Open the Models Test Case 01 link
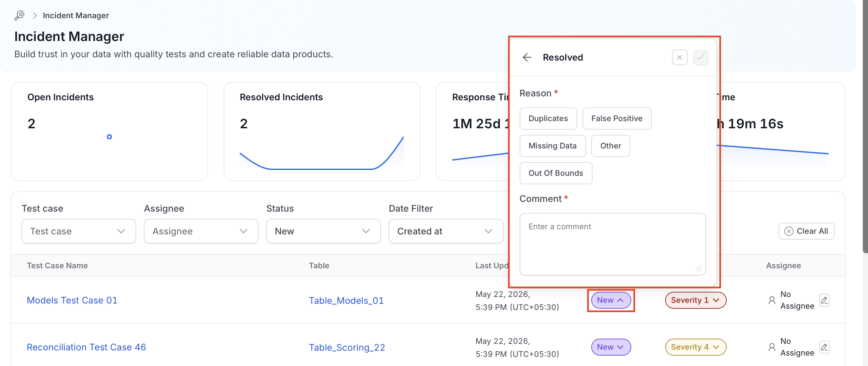868x366 pixels. coord(72,300)
